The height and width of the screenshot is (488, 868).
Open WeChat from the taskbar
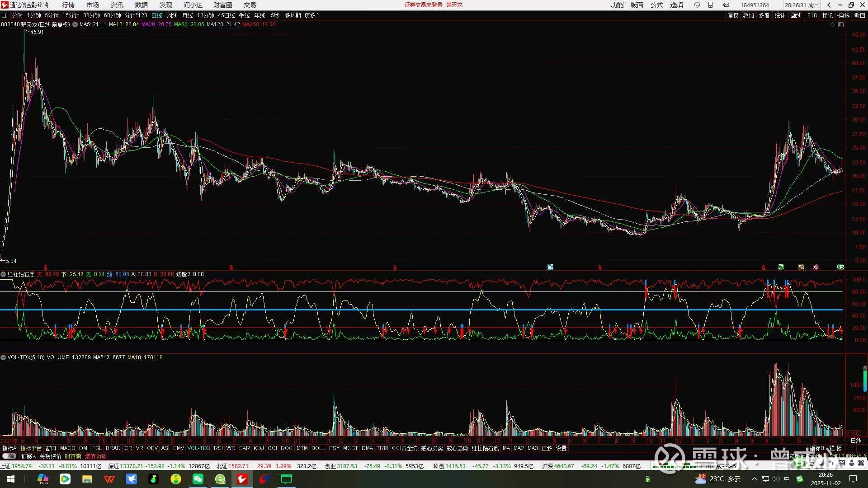198,479
